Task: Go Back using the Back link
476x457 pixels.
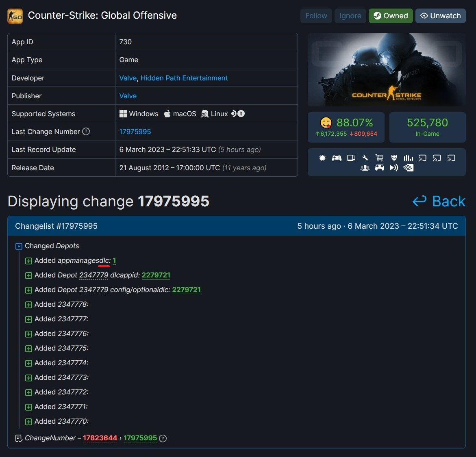Action: tap(439, 201)
